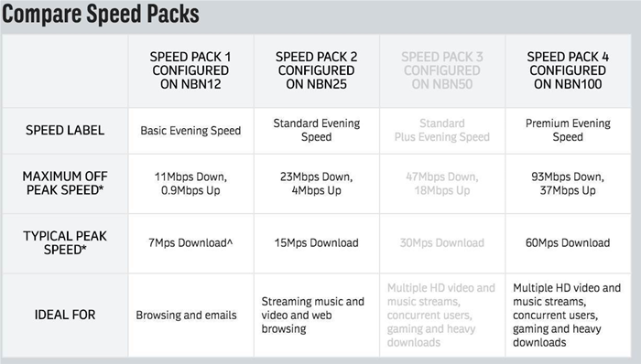This screenshot has width=641, height=364.
Task: Click the 23Mbps Down, 4Mbps Up cell
Action: 317,184
